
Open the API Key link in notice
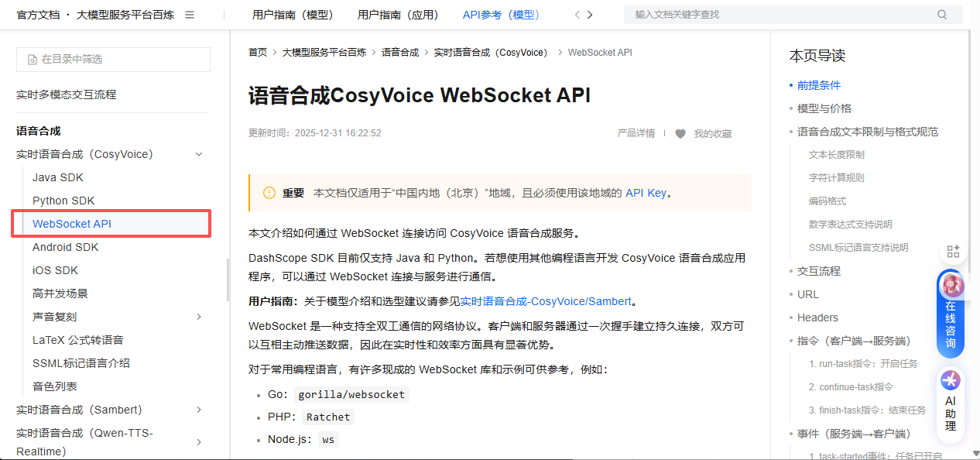click(646, 193)
